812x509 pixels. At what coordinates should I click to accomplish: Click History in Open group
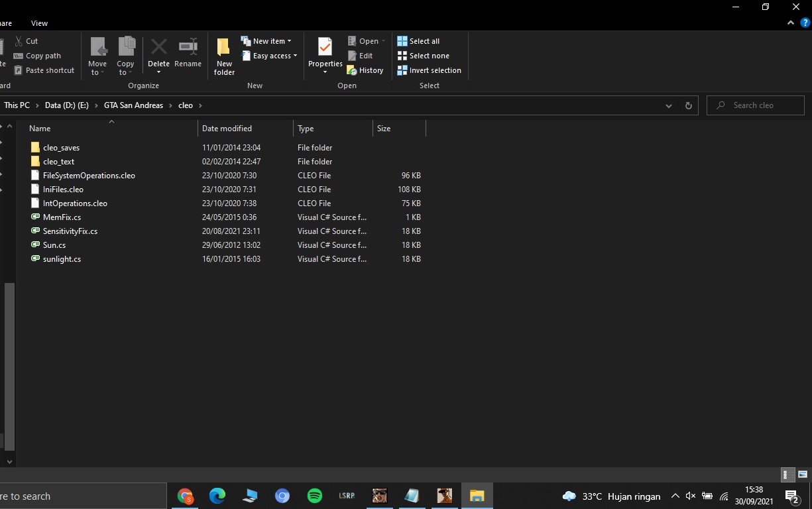pos(365,70)
